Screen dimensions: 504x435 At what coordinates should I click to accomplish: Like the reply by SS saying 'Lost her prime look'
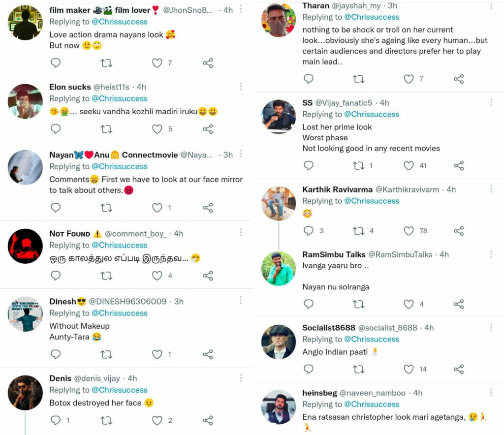409,166
